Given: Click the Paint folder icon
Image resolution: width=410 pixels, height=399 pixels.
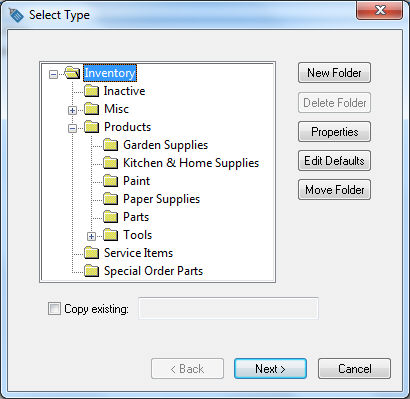Looking at the screenshot, I should tap(110, 181).
